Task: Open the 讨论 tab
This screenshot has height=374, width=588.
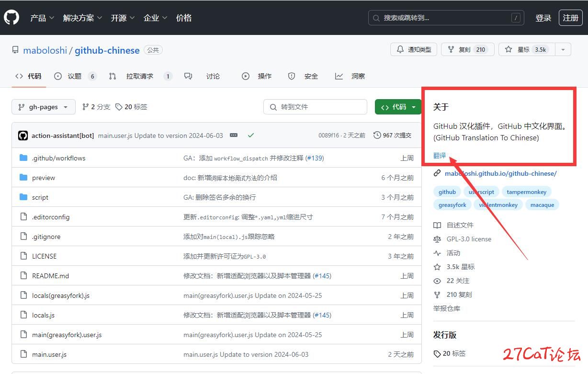Action: click(202, 76)
